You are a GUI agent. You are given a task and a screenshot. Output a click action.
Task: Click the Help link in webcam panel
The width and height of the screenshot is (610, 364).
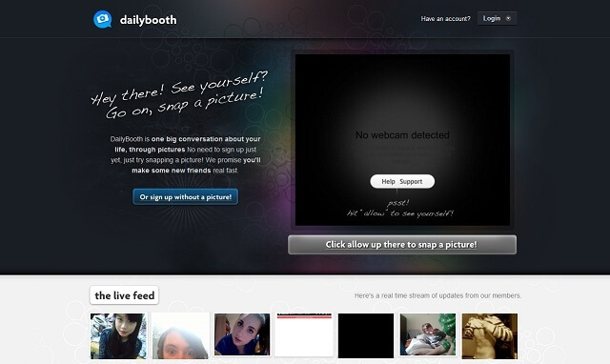pos(388,182)
